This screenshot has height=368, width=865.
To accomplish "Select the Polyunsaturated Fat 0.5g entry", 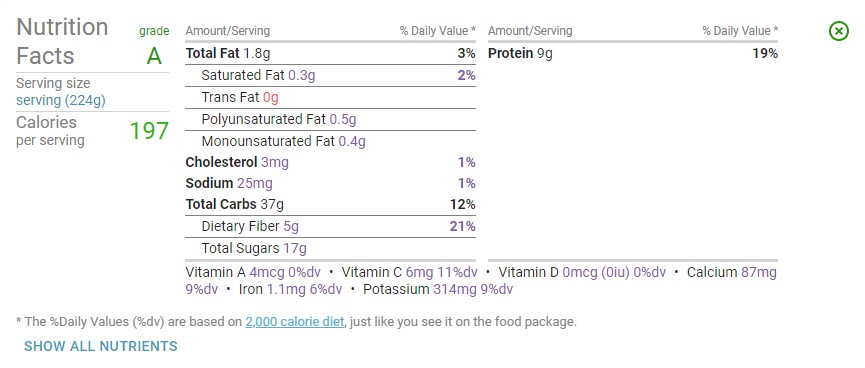I will click(x=279, y=119).
